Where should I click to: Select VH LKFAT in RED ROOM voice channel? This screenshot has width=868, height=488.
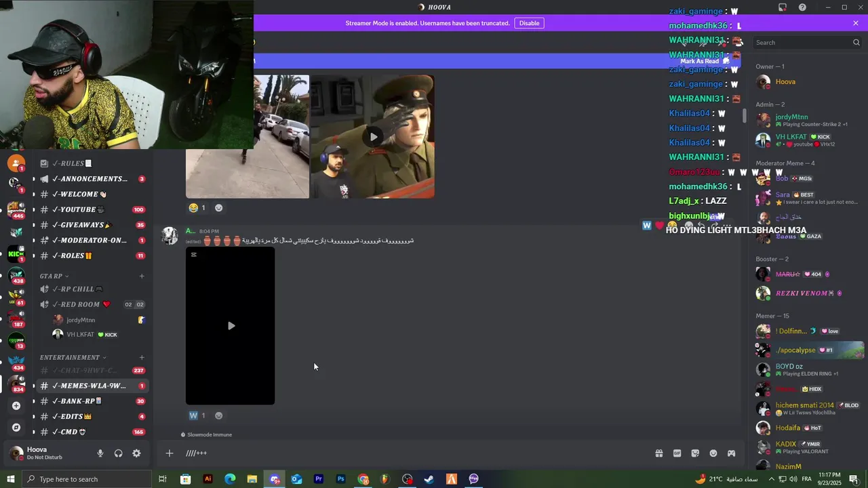(100, 335)
